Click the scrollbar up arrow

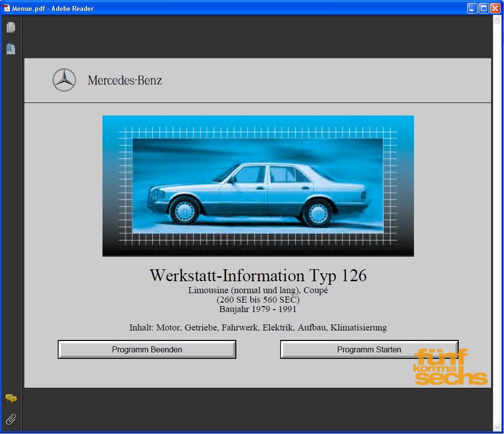click(497, 19)
